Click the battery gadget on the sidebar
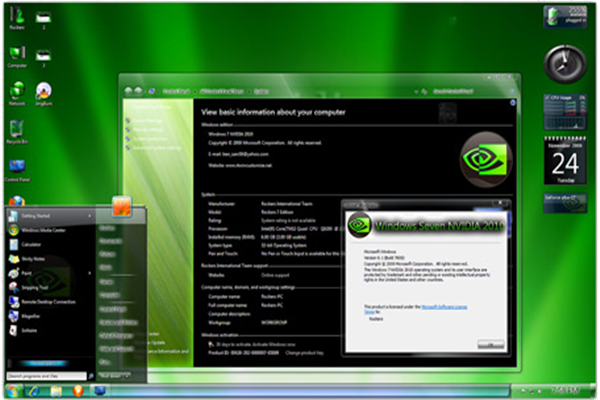 565,16
